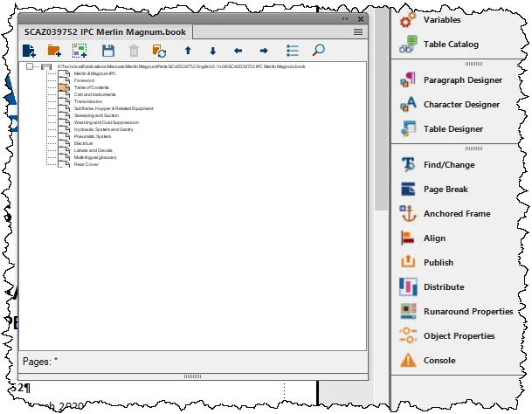Select Cab and Instruments file

[x=95, y=94]
